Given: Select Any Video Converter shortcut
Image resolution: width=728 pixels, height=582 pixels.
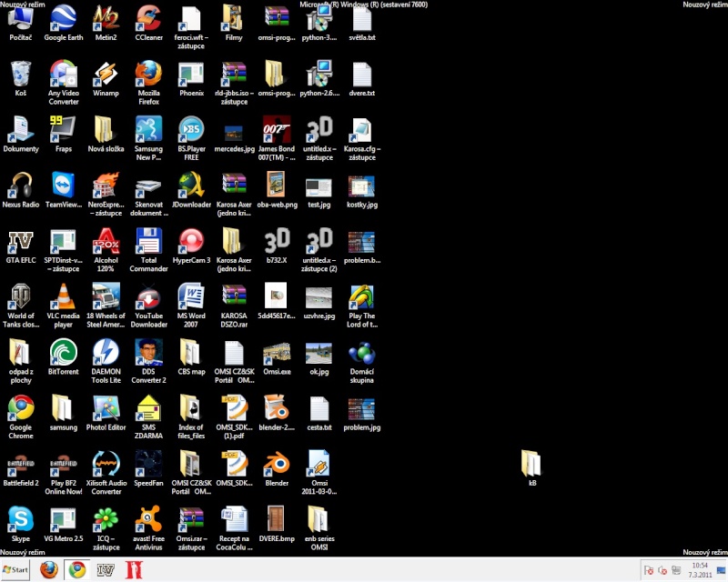Looking at the screenshot, I should pos(64,83).
